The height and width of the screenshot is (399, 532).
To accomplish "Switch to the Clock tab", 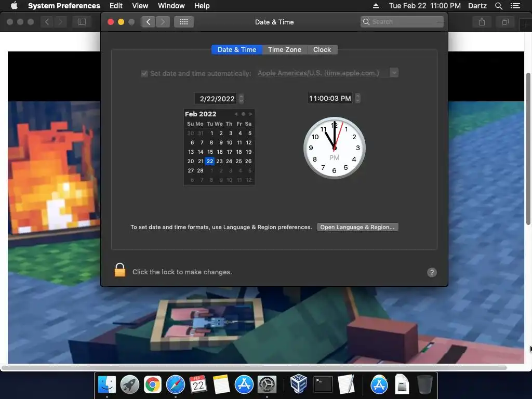I will (x=322, y=49).
